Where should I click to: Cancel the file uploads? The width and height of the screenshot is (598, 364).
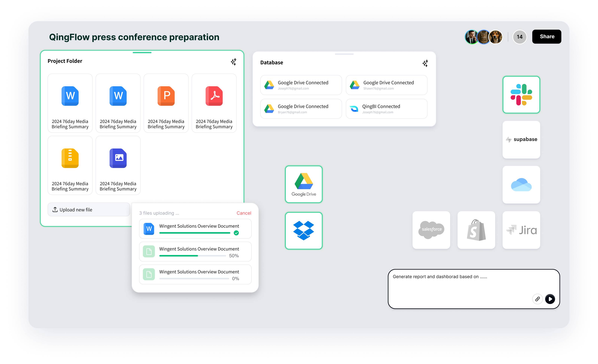coord(244,213)
